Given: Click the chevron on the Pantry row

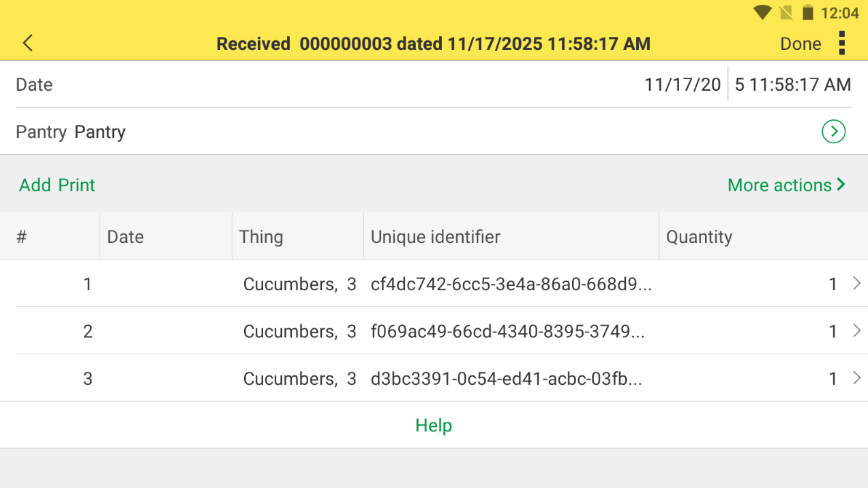Looking at the screenshot, I should 833,132.
